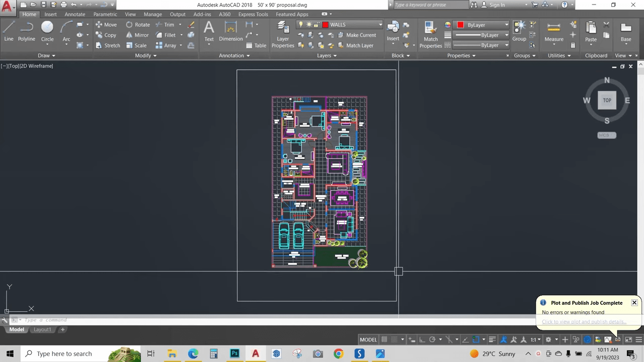Select the Scale command
The width and height of the screenshot is (644, 362).
point(140,45)
